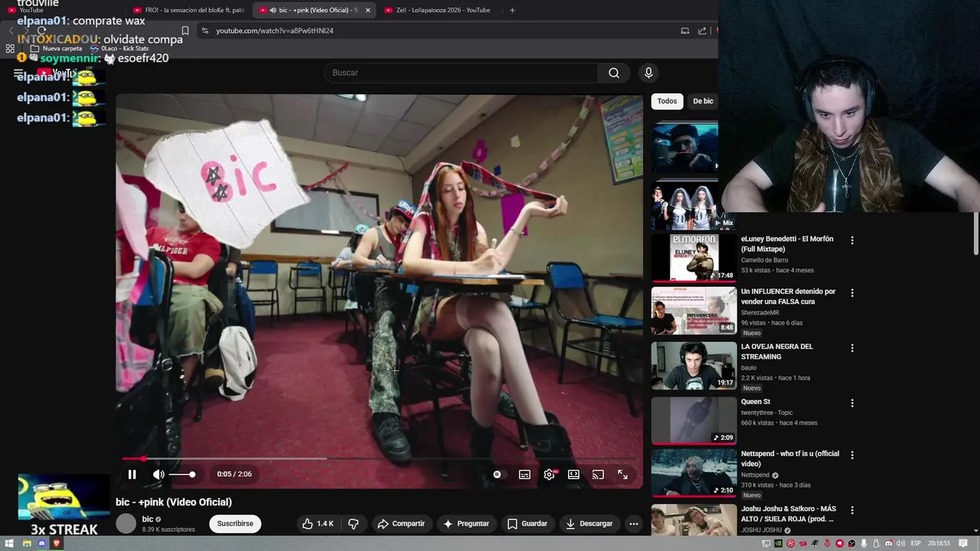980x551 pixels.
Task: Start voice search with the microphone
Action: click(x=648, y=73)
